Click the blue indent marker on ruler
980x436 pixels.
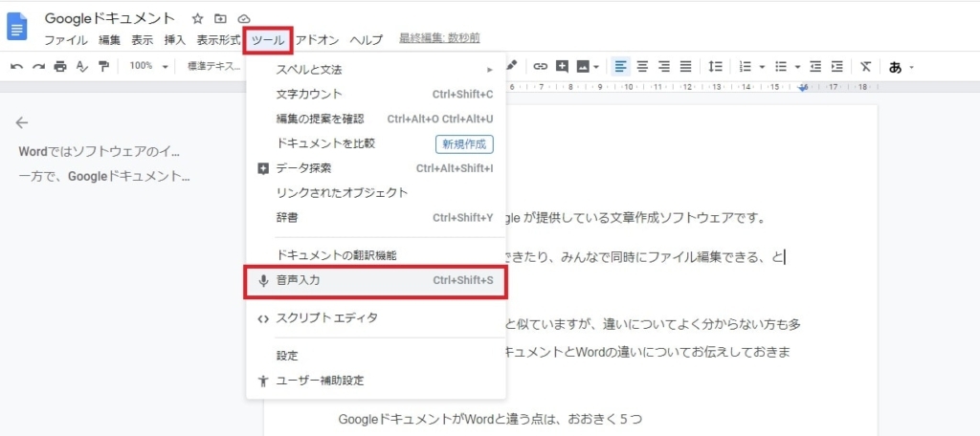[x=803, y=87]
